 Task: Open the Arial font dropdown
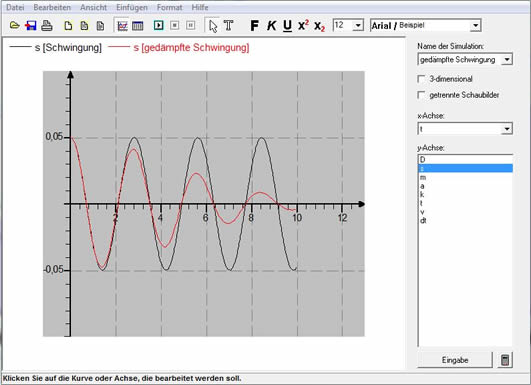475,25
